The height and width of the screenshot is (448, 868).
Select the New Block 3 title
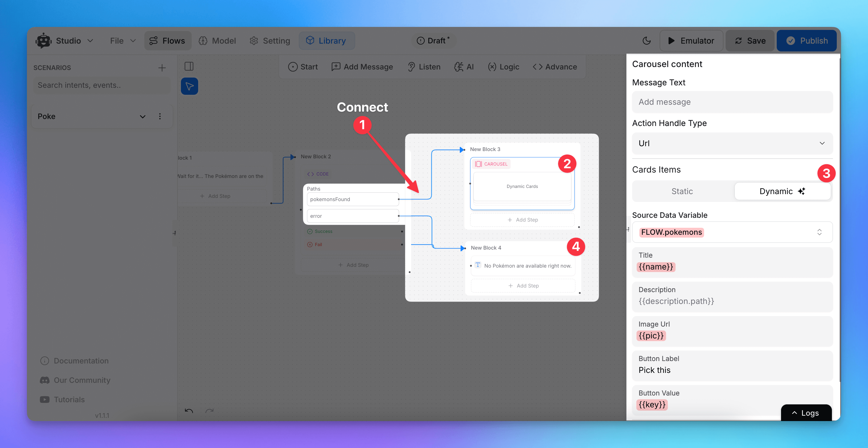[x=485, y=149]
